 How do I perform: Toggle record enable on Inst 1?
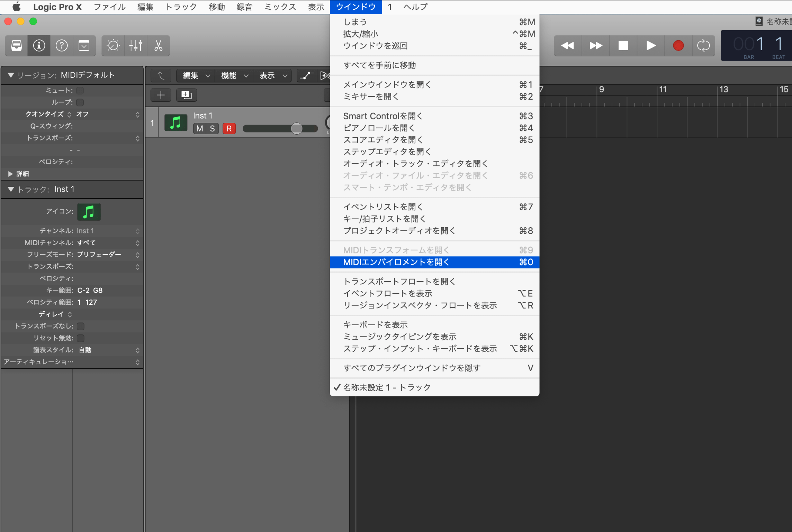(229, 129)
